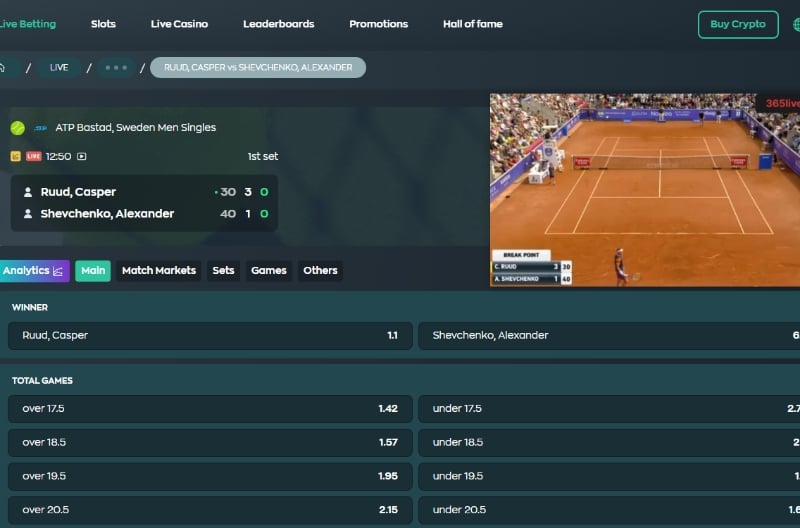The height and width of the screenshot is (528, 800).
Task: Click the TOTAL GAMES market header
Action: pos(42,381)
